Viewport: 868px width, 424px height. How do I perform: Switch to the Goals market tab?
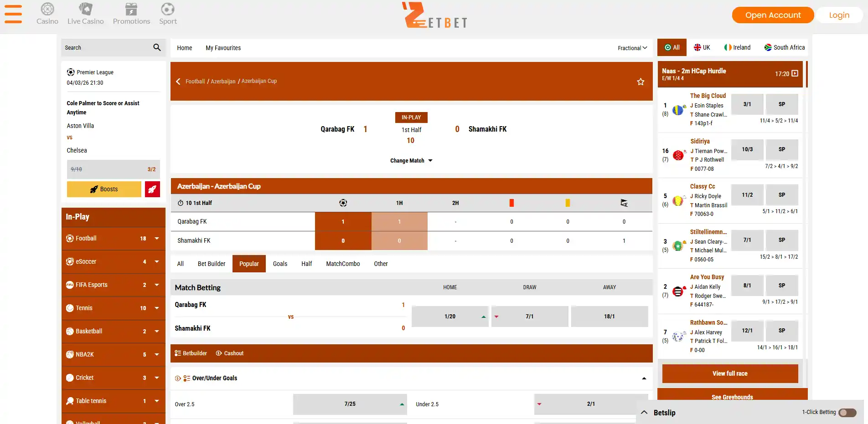tap(280, 264)
